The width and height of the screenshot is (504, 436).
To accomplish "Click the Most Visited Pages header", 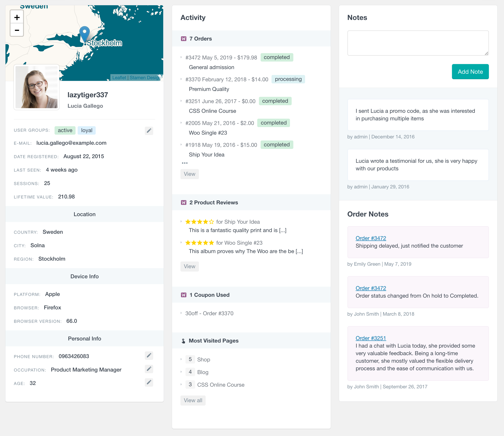I will coord(251,341).
